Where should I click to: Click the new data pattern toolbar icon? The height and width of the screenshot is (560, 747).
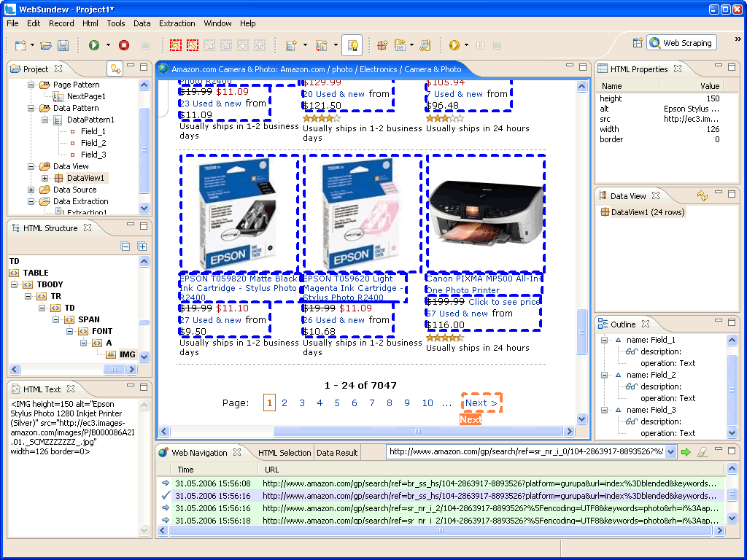291,45
